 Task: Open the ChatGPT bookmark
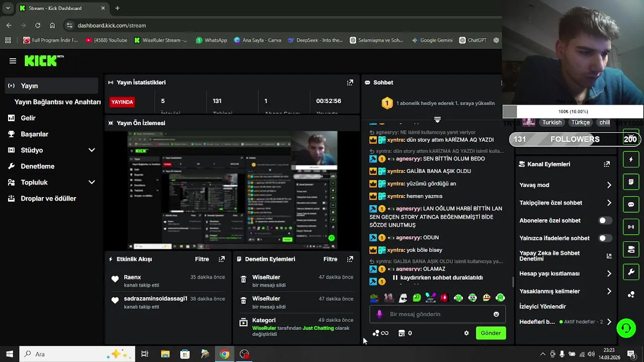tap(472, 40)
